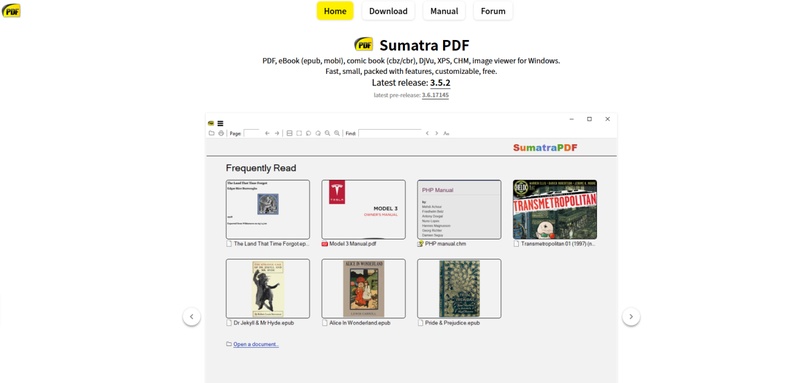The width and height of the screenshot is (800, 383).
Task: Click the SumatraPDF app icon in title bar
Action: pyautogui.click(x=211, y=123)
